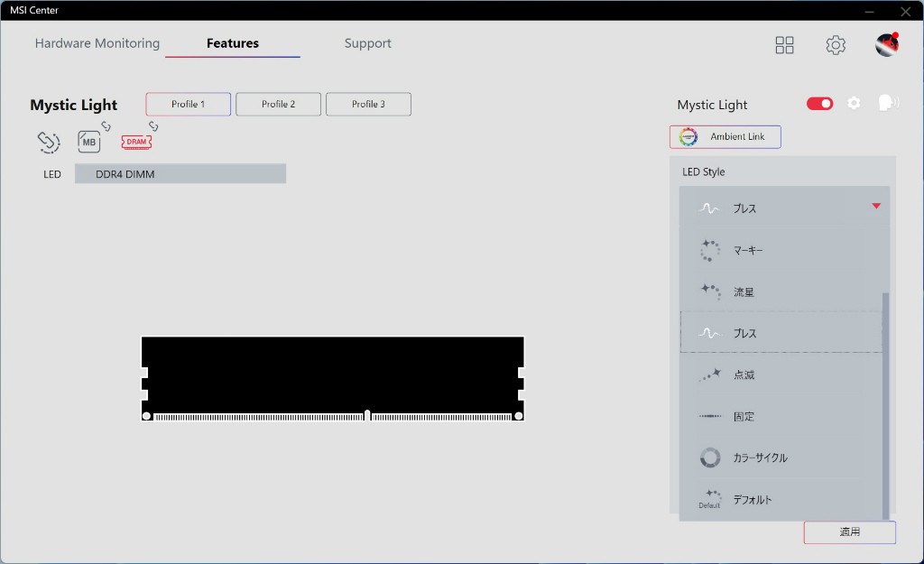Collapse the LED Style dropdown via red arrow

coord(875,207)
